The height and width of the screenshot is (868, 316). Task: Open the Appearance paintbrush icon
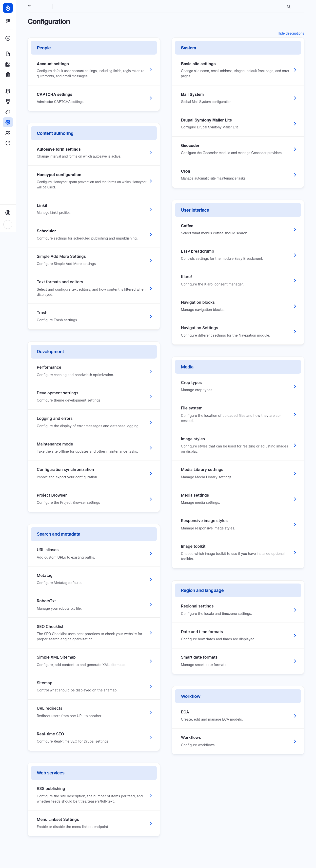tap(8, 101)
